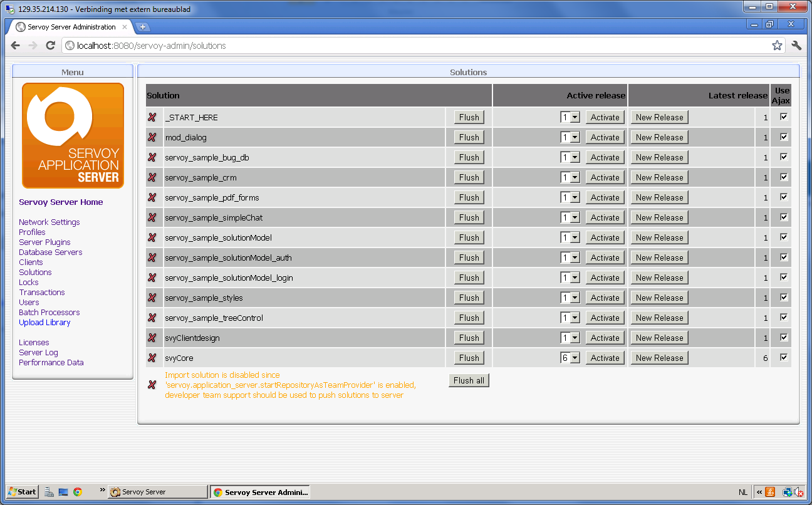Image resolution: width=812 pixels, height=505 pixels.
Task: Bookmark page with star icon
Action: coord(777,46)
